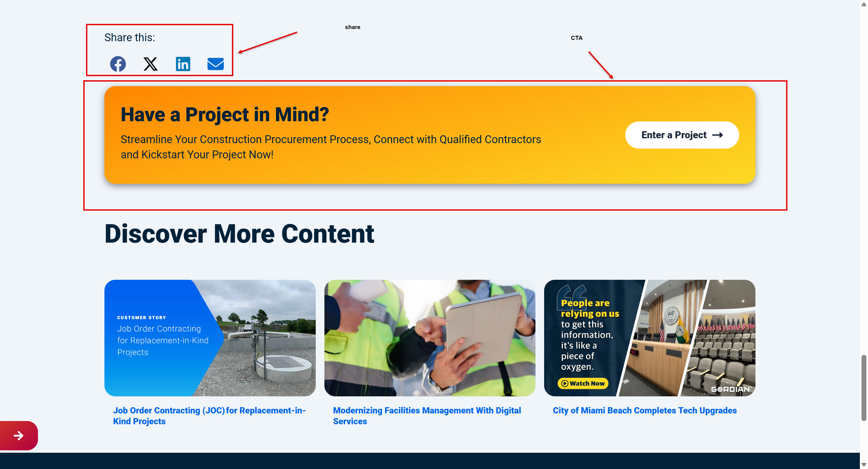Click arrow icon inside Enter a Project button
This screenshot has height=469, width=868.
point(717,135)
